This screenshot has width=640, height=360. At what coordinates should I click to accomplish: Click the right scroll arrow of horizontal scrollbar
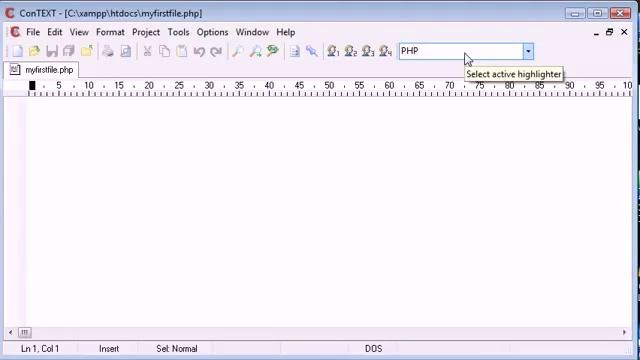(624, 333)
